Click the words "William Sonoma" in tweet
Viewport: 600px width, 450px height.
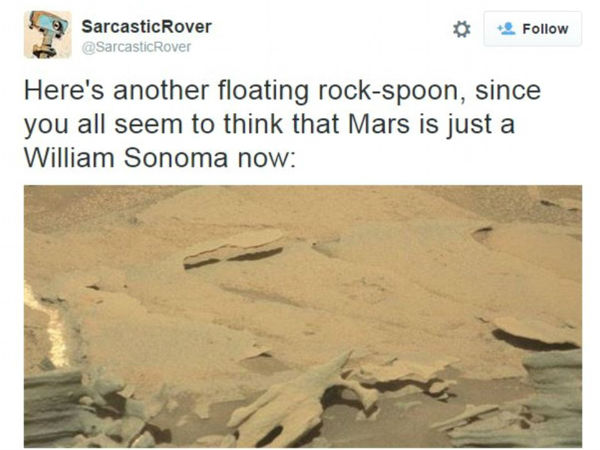(126, 158)
